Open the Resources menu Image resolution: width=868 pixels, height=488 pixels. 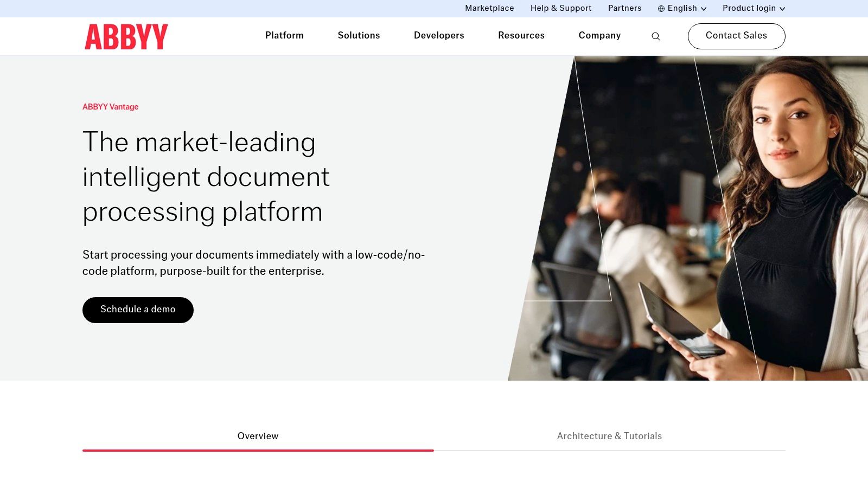521,35
